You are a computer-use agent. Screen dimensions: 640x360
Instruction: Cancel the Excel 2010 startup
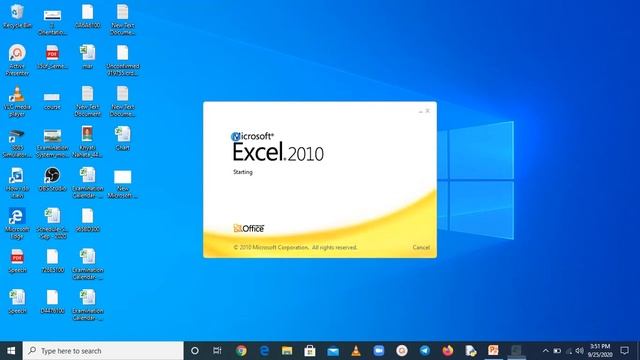pos(421,247)
